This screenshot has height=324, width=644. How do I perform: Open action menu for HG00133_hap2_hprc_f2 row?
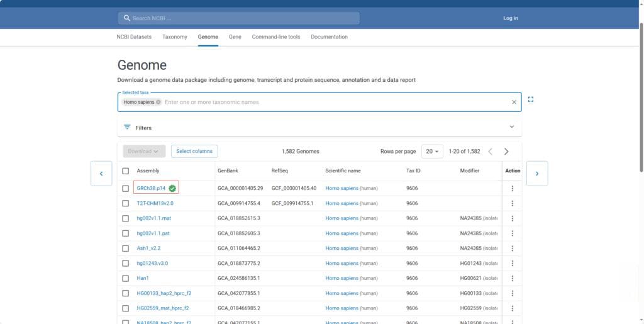512,293
